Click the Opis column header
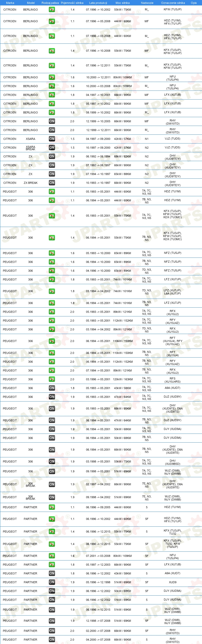 pos(194,3)
